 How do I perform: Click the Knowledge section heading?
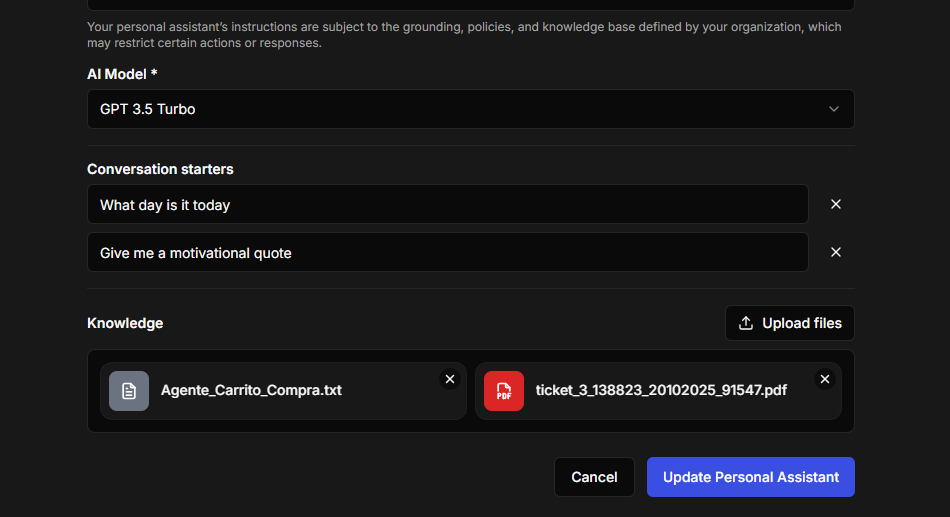tap(125, 323)
